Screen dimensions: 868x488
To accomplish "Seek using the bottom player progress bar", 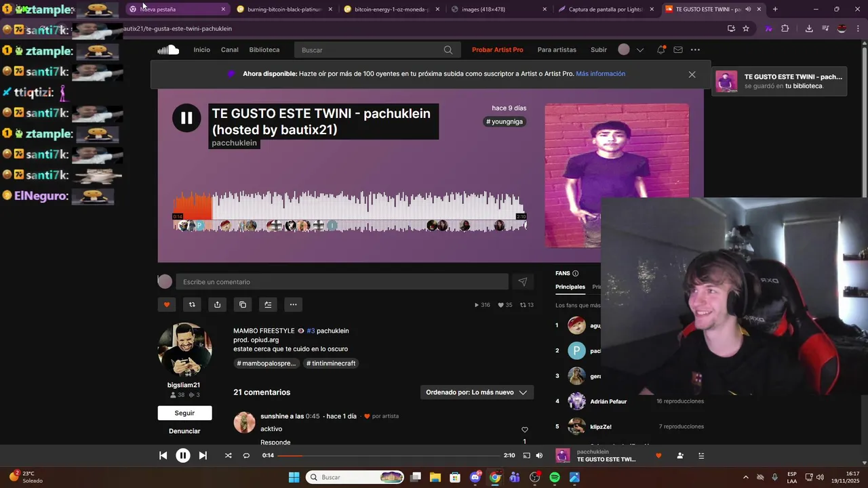I will coord(389,455).
